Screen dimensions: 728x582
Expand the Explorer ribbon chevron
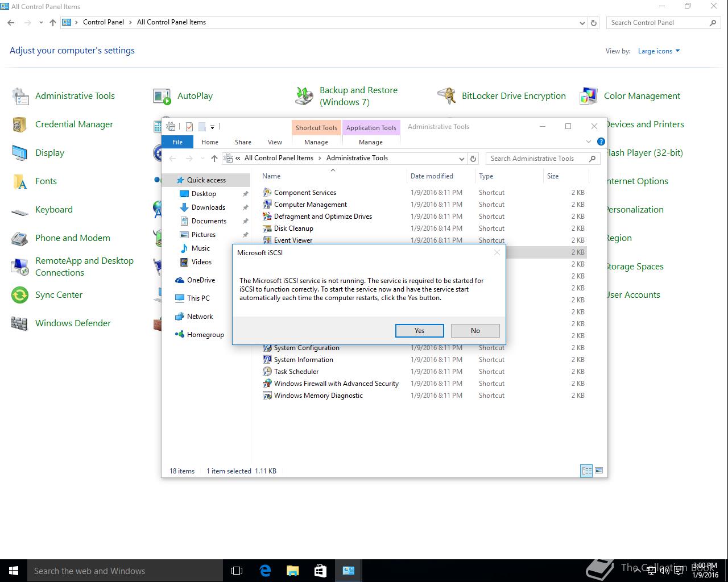click(x=589, y=142)
